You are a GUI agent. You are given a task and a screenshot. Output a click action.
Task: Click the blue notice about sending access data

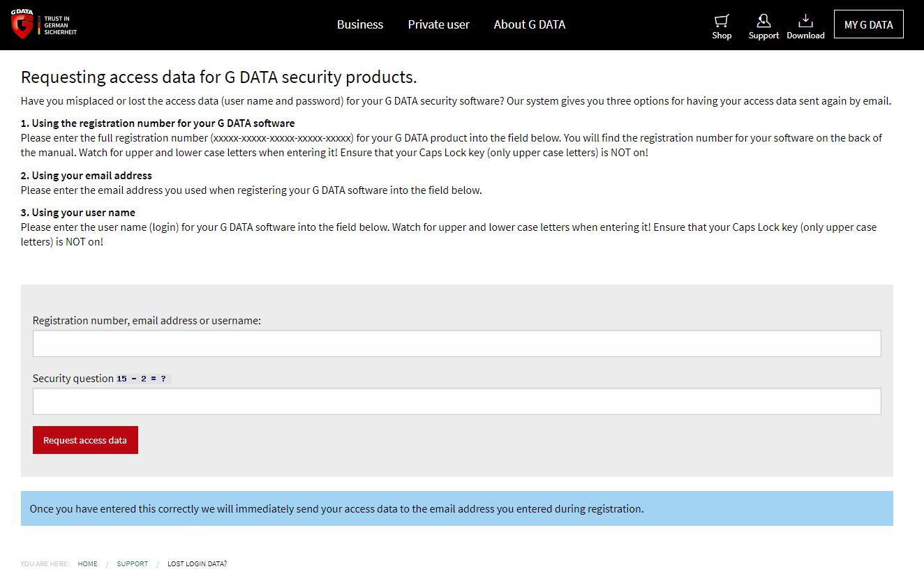pos(457,508)
